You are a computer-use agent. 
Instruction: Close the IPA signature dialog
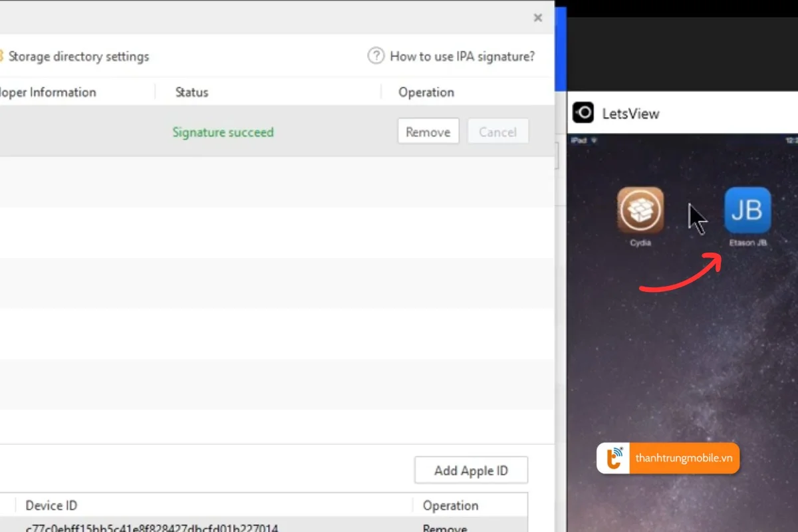pos(538,18)
